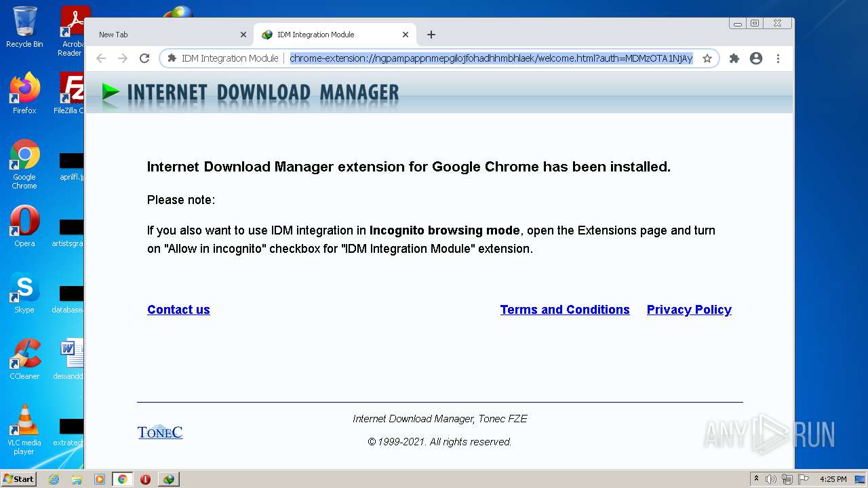Open the Opera desktop shortcut
The height and width of the screenshot is (488, 868).
click(24, 226)
